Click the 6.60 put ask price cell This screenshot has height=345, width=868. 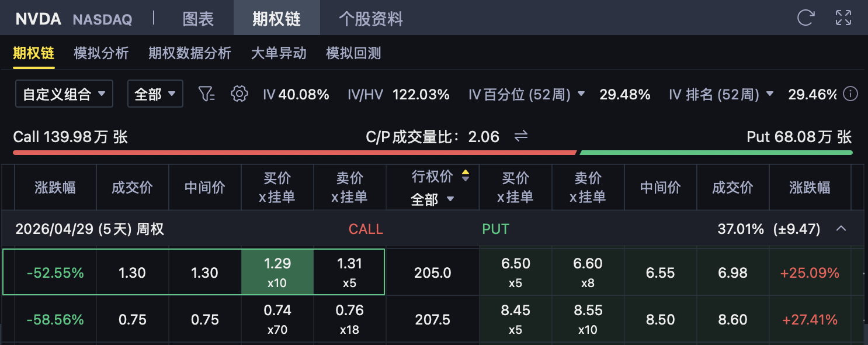point(588,272)
